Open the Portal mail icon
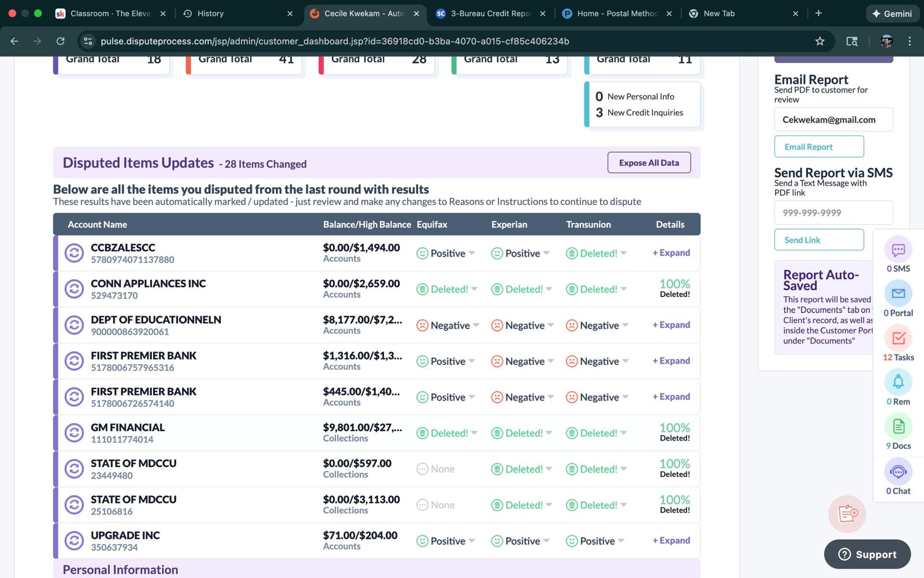The width and height of the screenshot is (924, 578). (898, 294)
